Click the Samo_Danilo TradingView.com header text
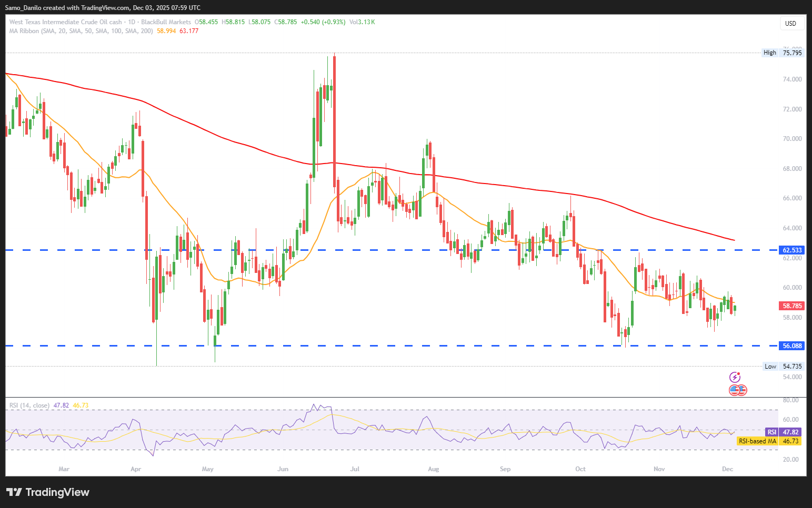Image resolution: width=812 pixels, height=508 pixels. pos(103,7)
